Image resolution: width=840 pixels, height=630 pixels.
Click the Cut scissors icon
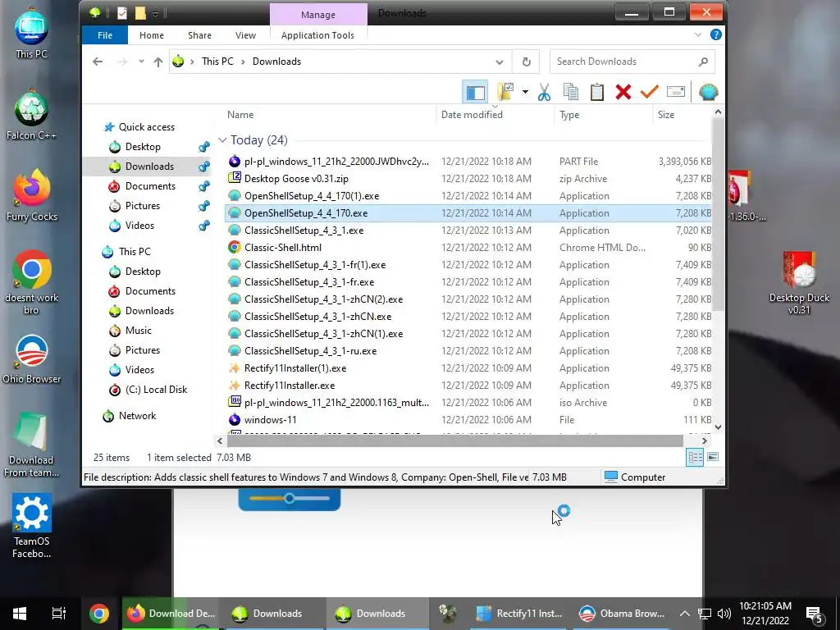[545, 92]
